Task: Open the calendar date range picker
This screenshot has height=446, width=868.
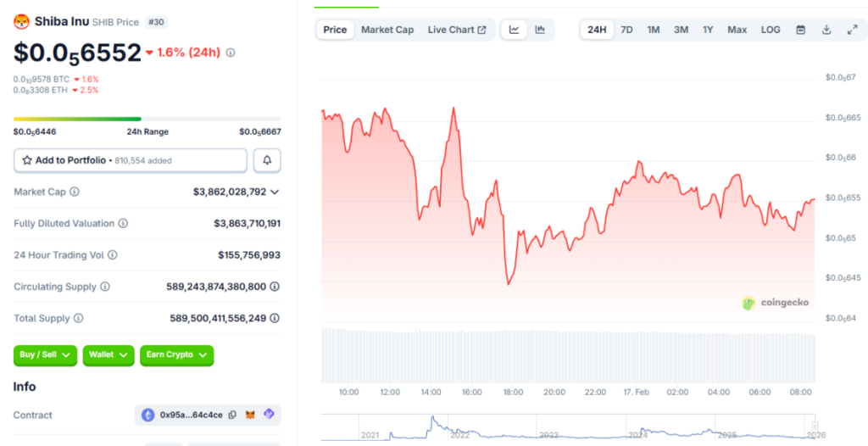Action: pyautogui.click(x=800, y=30)
